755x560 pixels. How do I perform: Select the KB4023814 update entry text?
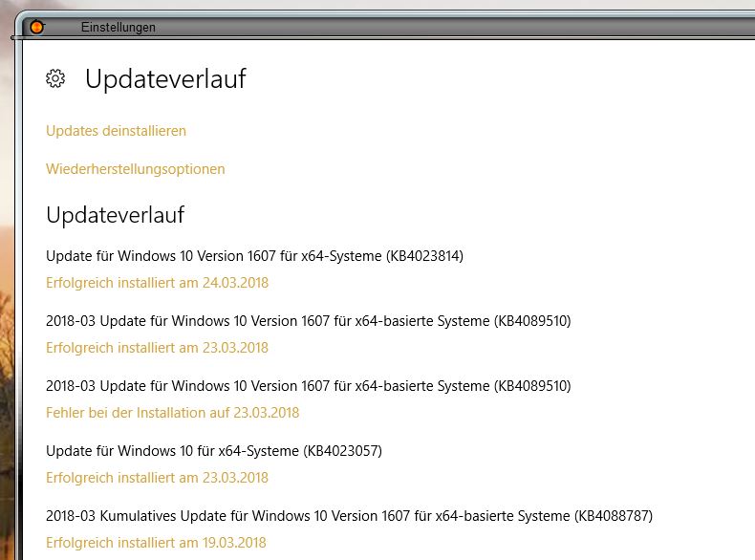[255, 256]
